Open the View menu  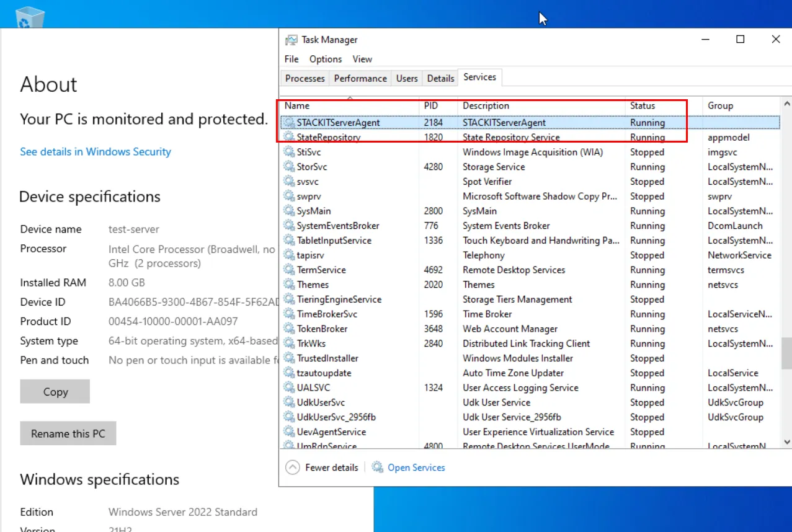362,59
